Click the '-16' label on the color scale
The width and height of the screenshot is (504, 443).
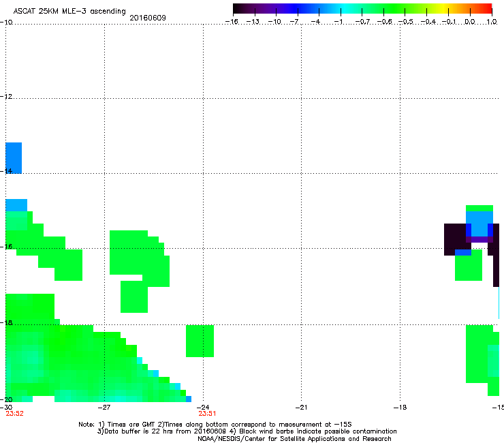pyautogui.click(x=232, y=22)
